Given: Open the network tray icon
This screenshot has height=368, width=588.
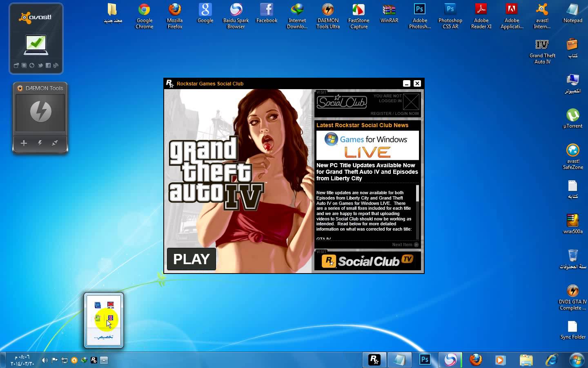Looking at the screenshot, I should tap(65, 360).
